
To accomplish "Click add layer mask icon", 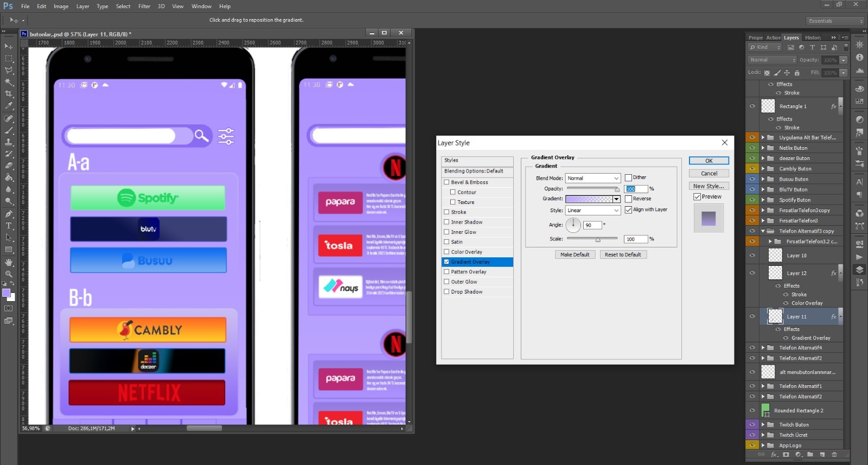I will tap(786, 455).
